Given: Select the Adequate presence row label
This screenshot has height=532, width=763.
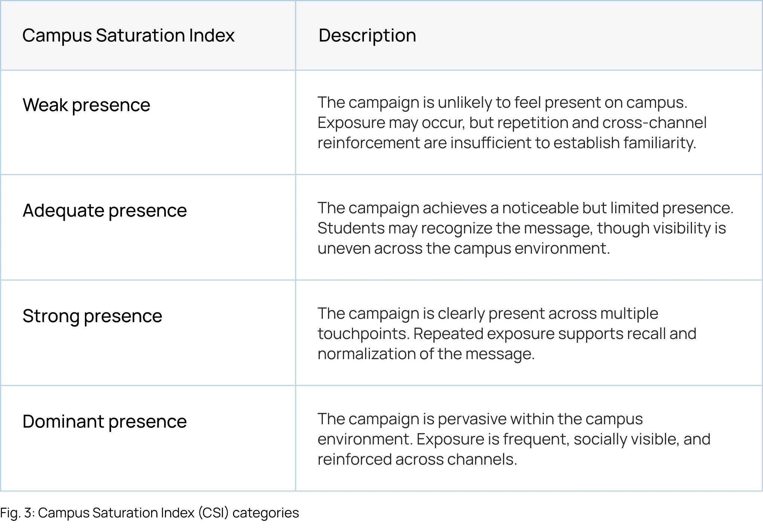Looking at the screenshot, I should tap(104, 210).
